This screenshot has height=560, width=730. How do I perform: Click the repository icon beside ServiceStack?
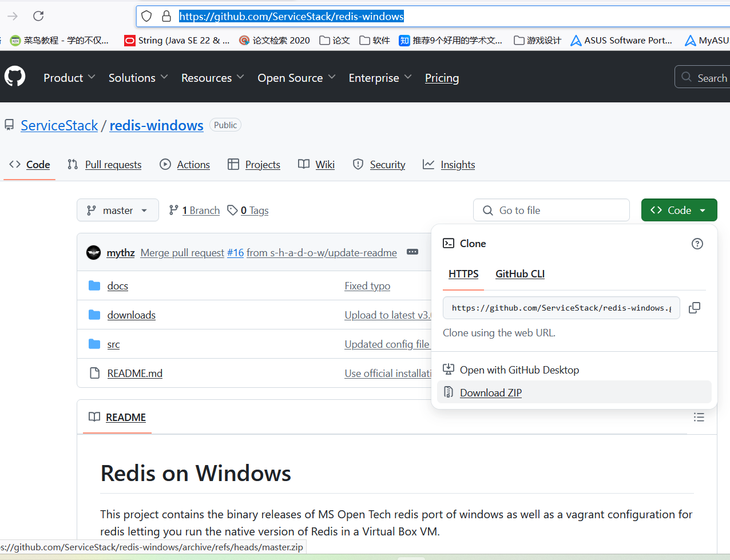coord(9,125)
